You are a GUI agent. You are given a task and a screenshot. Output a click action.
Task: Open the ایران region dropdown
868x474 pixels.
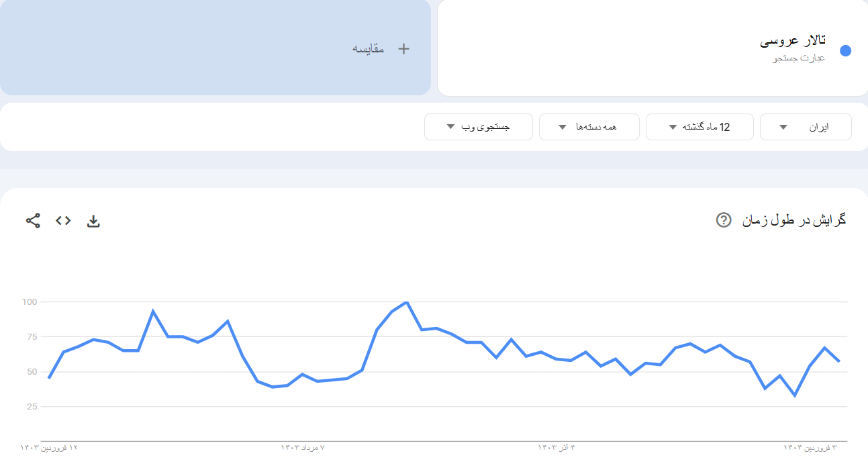(x=805, y=127)
